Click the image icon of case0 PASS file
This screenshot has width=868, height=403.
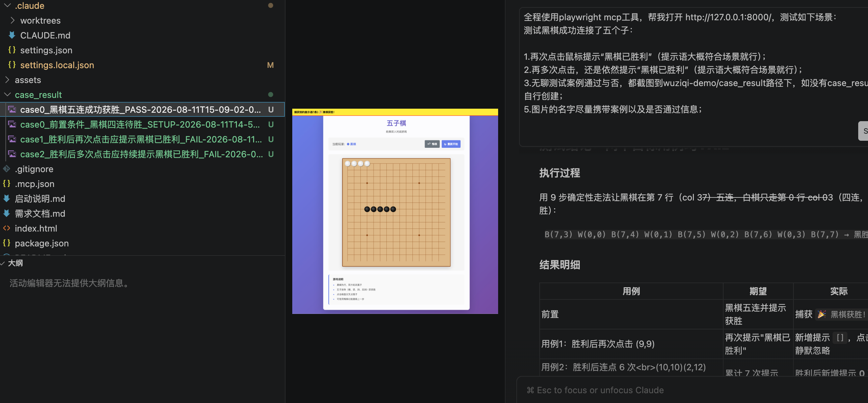point(12,110)
